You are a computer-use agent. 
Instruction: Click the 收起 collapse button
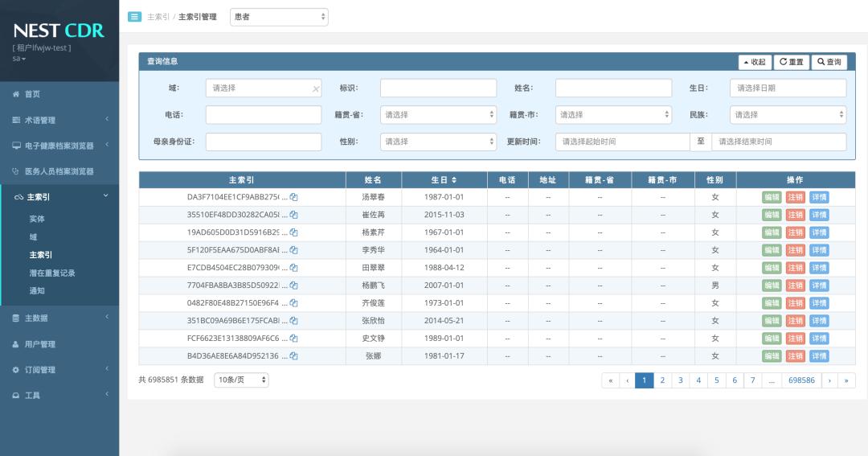point(755,62)
